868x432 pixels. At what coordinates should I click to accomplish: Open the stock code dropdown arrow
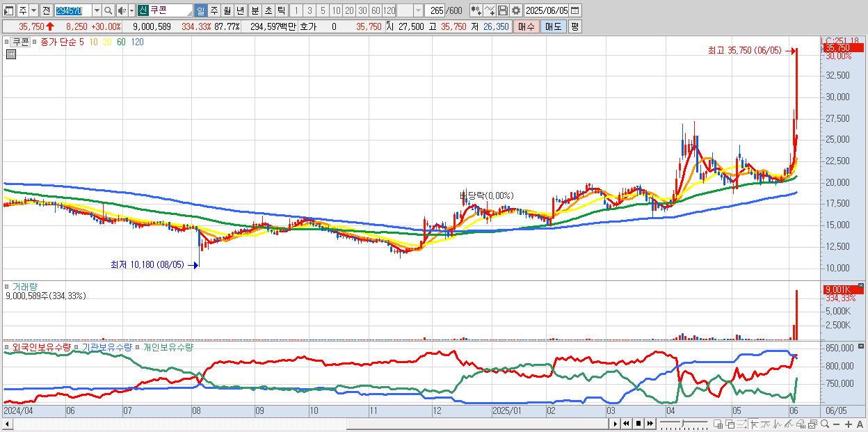point(97,10)
